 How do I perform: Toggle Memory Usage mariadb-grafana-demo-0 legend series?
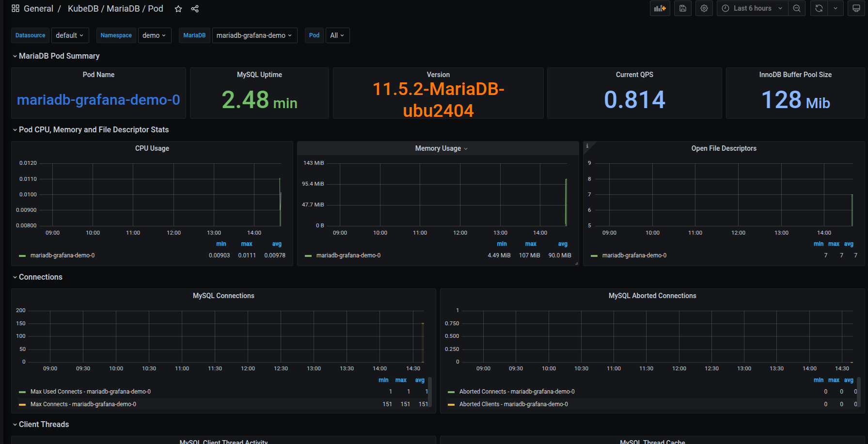(348, 255)
